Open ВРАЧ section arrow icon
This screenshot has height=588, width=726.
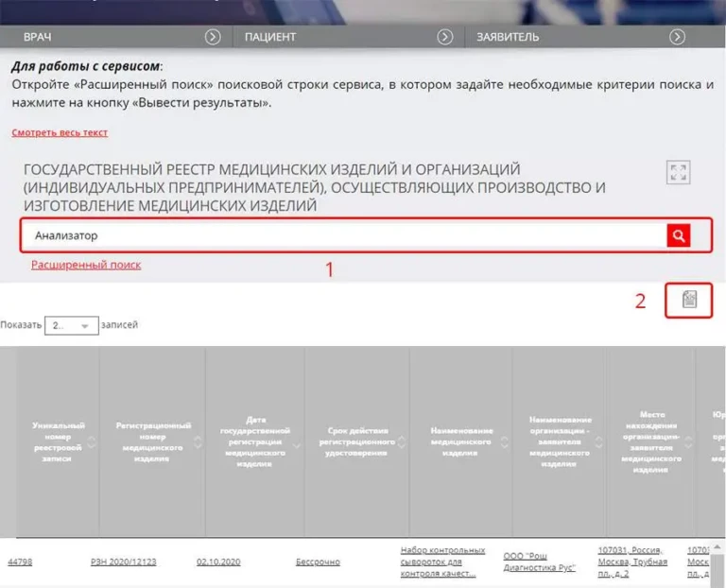tap(213, 37)
